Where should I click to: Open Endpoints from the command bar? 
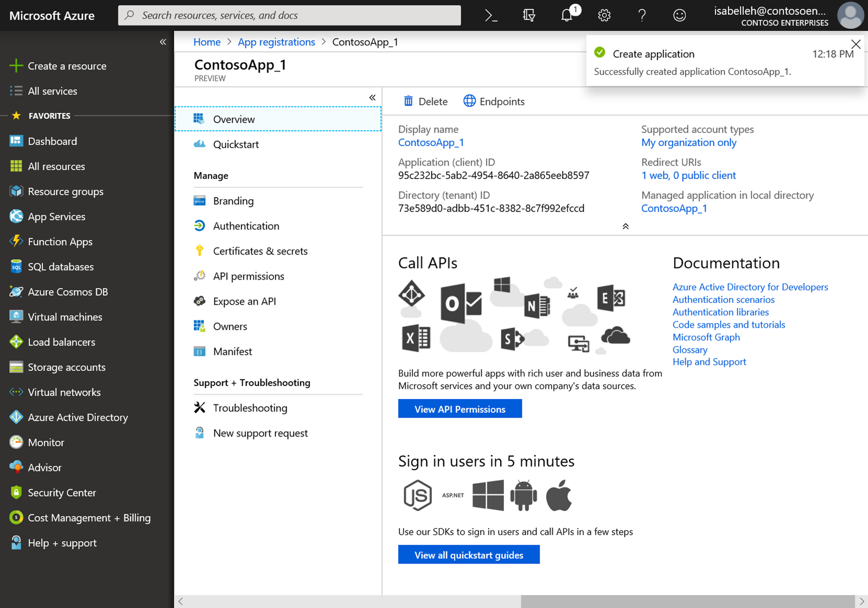pyautogui.click(x=494, y=102)
